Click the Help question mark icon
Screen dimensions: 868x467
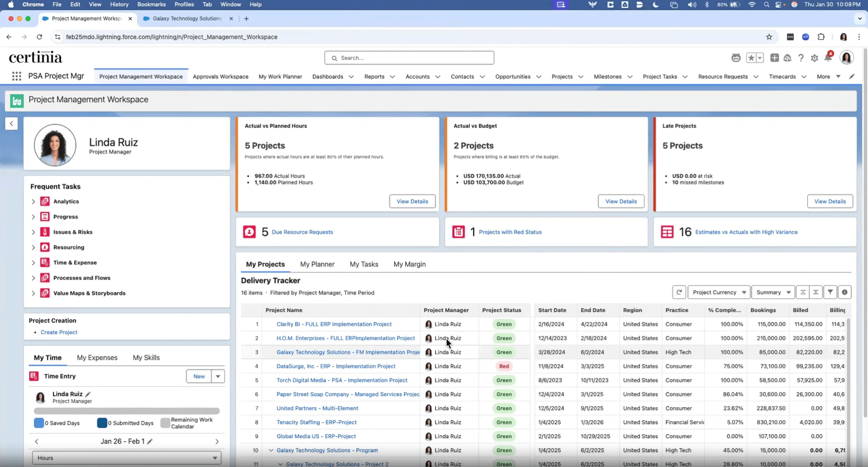point(801,57)
